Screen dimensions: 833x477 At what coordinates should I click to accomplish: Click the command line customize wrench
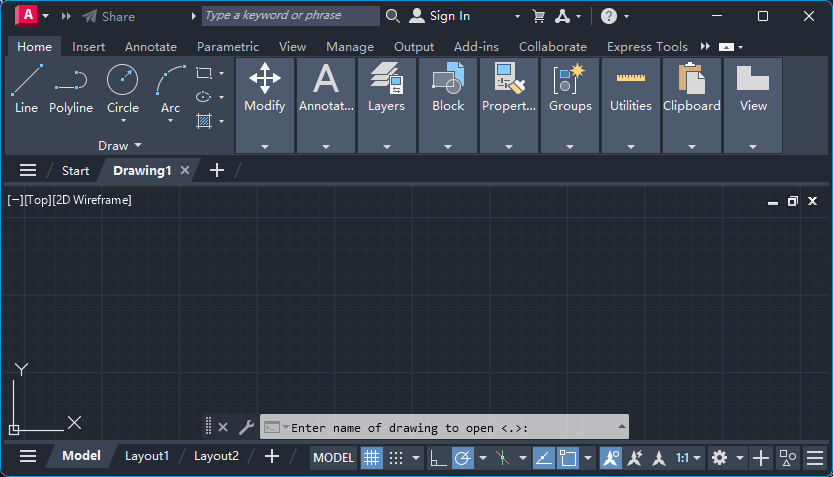pyautogui.click(x=246, y=427)
